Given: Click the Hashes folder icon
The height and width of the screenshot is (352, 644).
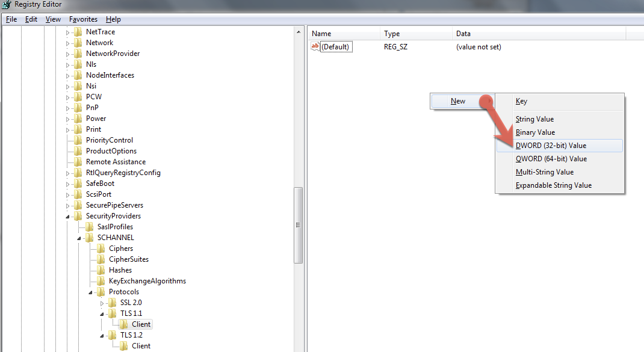Looking at the screenshot, I should [x=101, y=270].
